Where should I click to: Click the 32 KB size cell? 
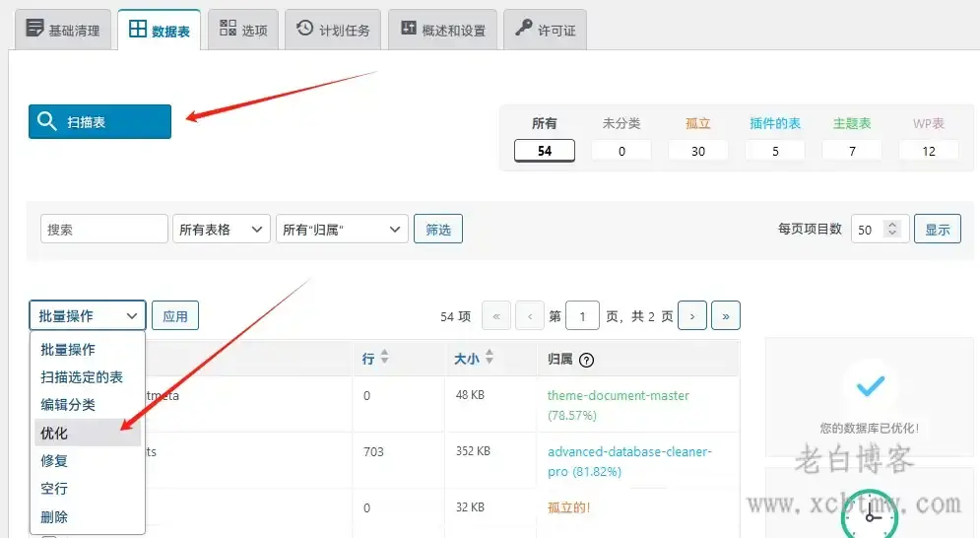(470, 506)
